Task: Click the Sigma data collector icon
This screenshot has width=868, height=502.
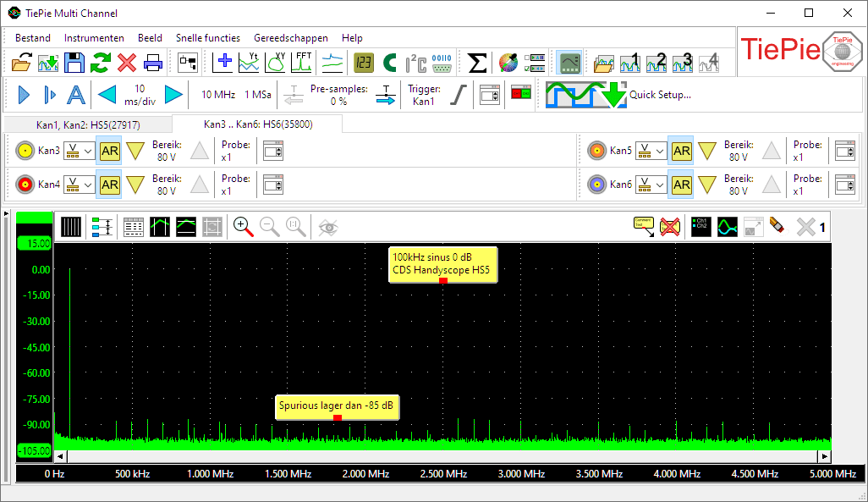Action: coord(478,63)
